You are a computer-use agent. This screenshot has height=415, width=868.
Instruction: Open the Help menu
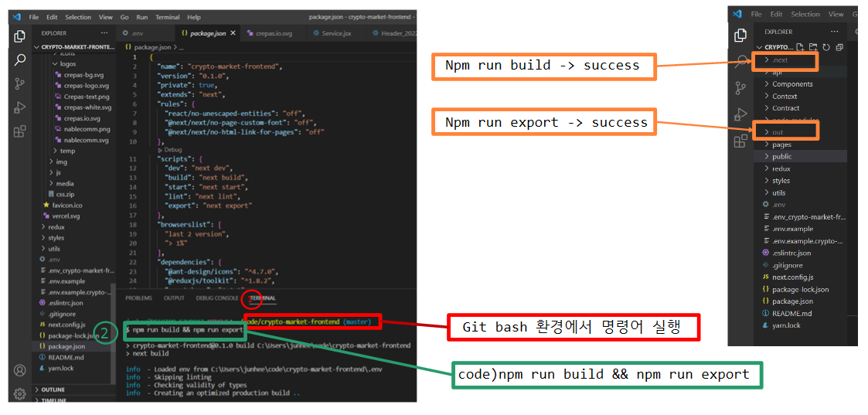194,17
